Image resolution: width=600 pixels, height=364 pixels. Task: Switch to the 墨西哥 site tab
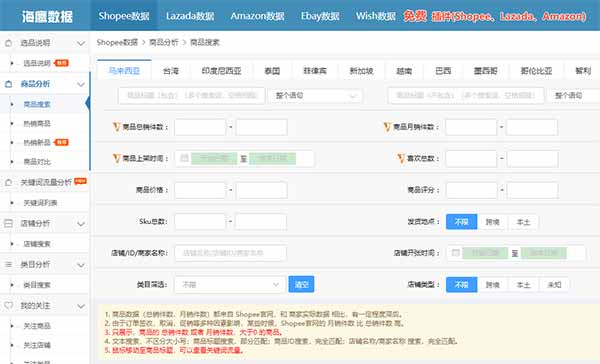point(486,71)
